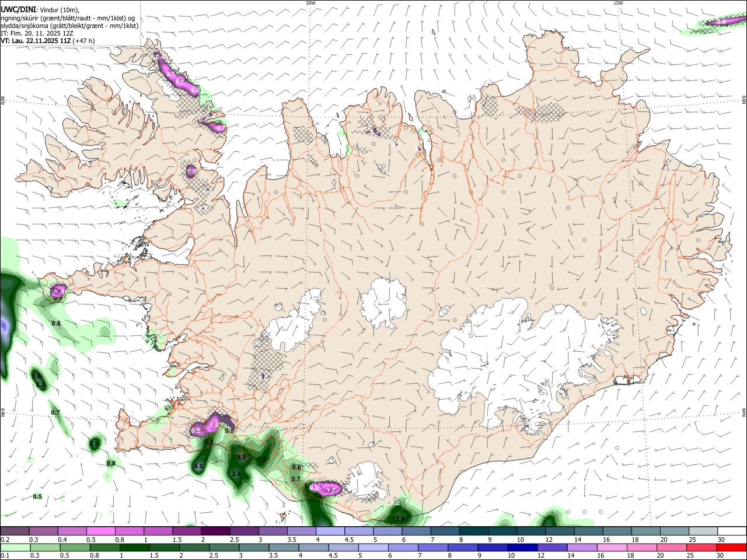The width and height of the screenshot is (747, 560).
Task: Pick the dark purple swatch after 2 in the snow legend
Action: 215,531
